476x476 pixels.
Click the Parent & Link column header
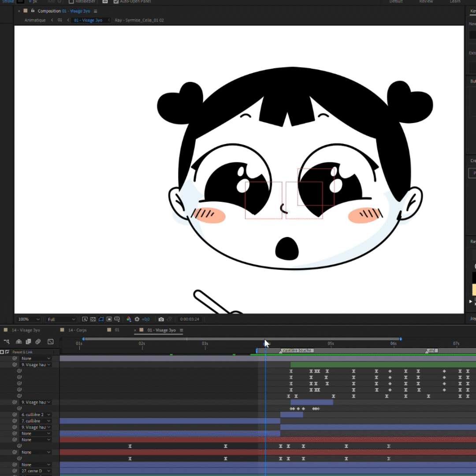coord(22,352)
